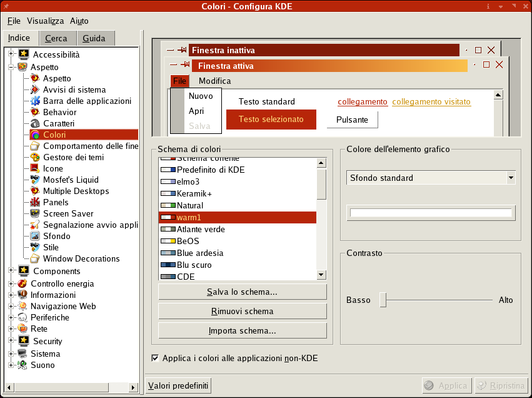
Task: Click the Comportamento delle finestre icon
Action: [x=35, y=146]
